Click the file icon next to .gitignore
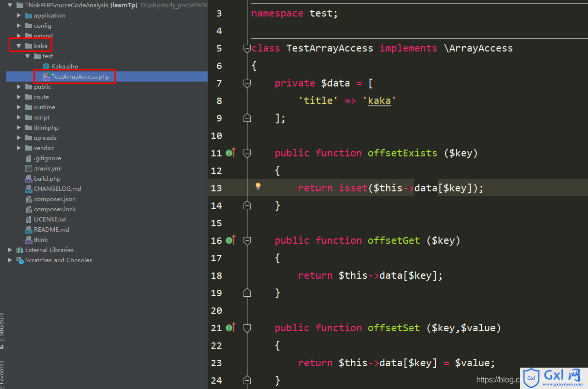 coord(29,158)
